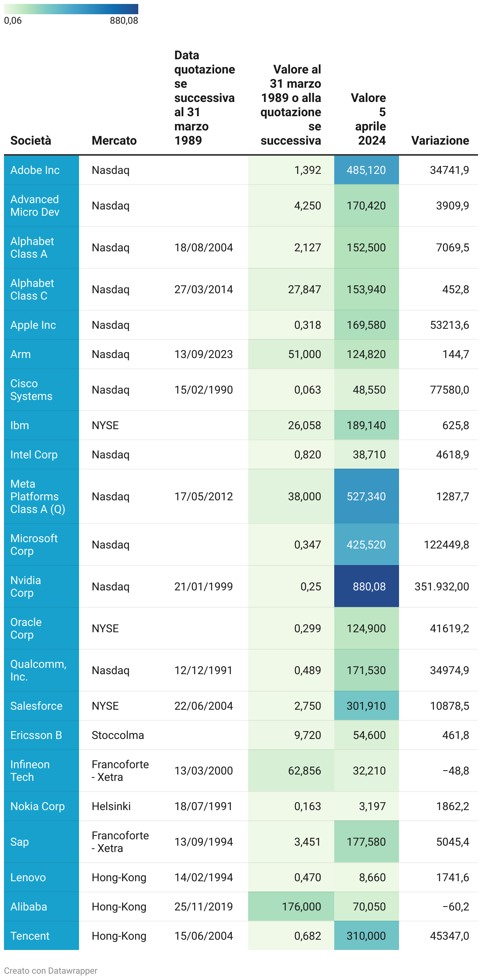The height and width of the screenshot is (980, 482).
Task: Click Tencent's 310,000 value cell
Action: [x=366, y=936]
